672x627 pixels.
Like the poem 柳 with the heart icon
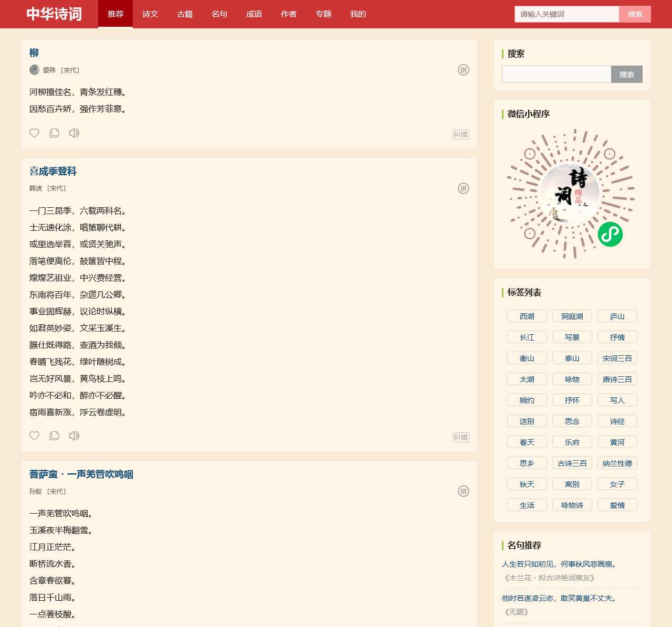point(34,133)
